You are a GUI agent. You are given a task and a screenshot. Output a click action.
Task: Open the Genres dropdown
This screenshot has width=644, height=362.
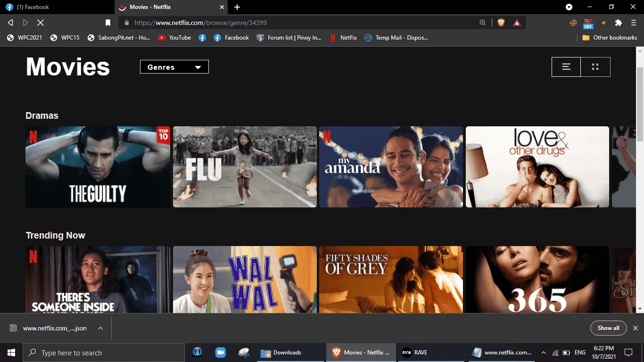174,67
